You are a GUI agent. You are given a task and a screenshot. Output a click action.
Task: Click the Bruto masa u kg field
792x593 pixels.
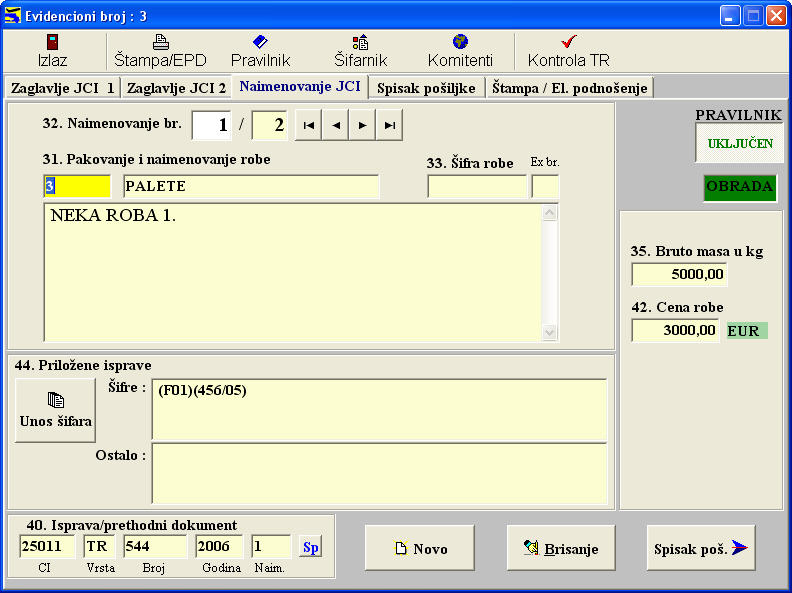pyautogui.click(x=679, y=275)
